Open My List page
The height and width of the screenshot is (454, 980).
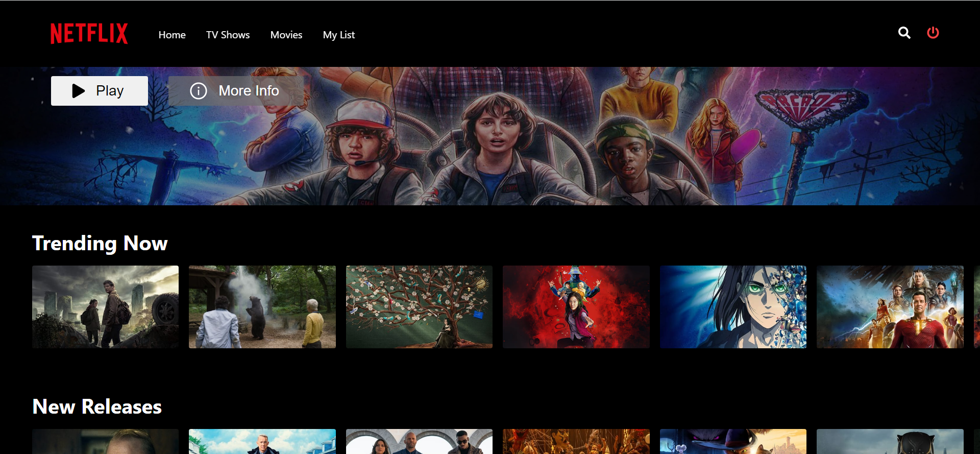pyautogui.click(x=338, y=35)
